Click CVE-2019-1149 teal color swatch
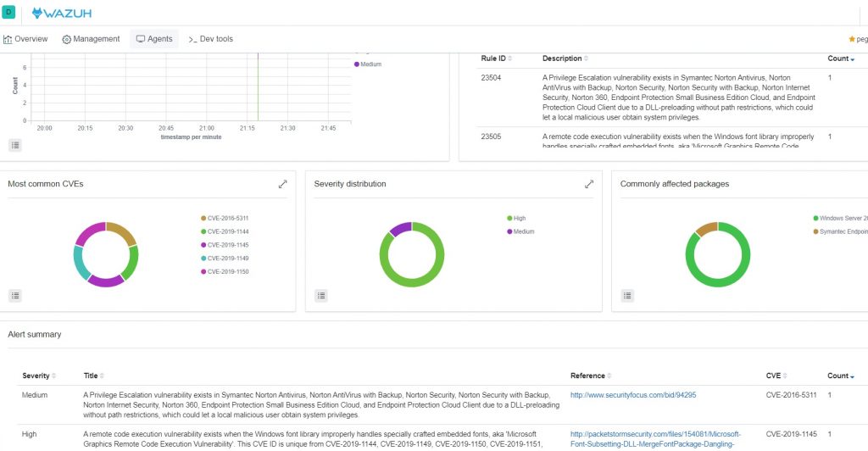Image resolution: width=868 pixels, height=451 pixels. coord(203,259)
